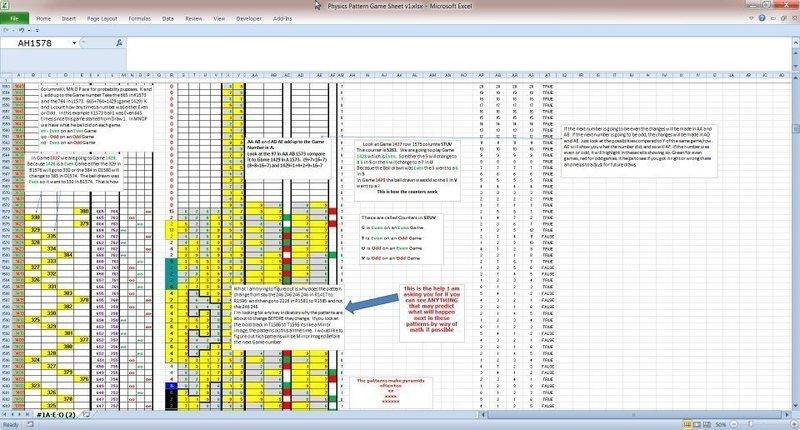Click the zoom slider handle in the status bar
Screen dimensions: 800x430
tap(750, 424)
